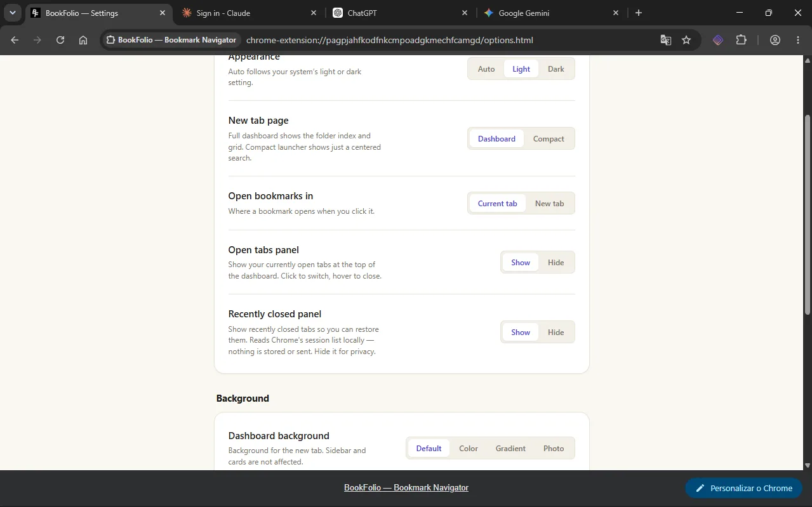Set Dashboard background to Color
Image resolution: width=812 pixels, height=507 pixels.
point(469,449)
